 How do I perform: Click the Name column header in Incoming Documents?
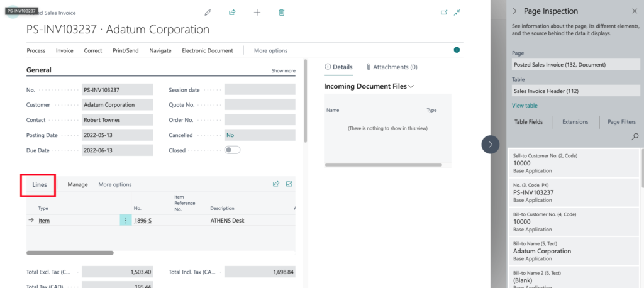pos(333,110)
